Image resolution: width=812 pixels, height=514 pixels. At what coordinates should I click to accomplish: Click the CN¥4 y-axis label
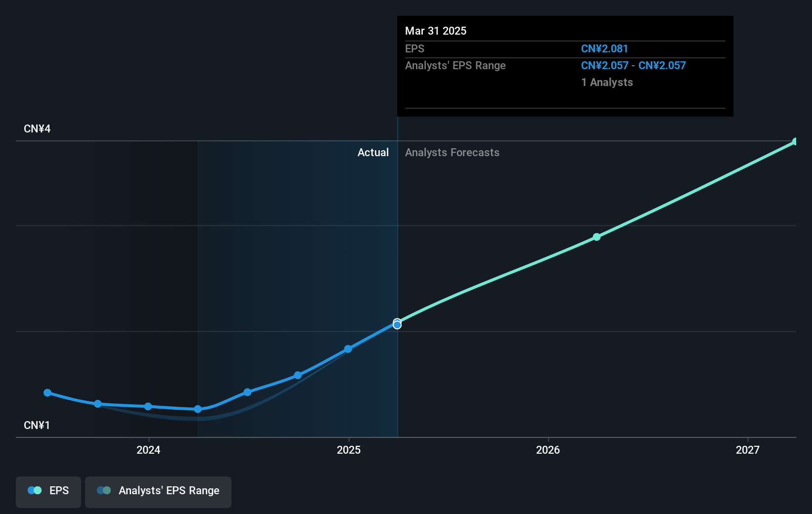click(37, 129)
